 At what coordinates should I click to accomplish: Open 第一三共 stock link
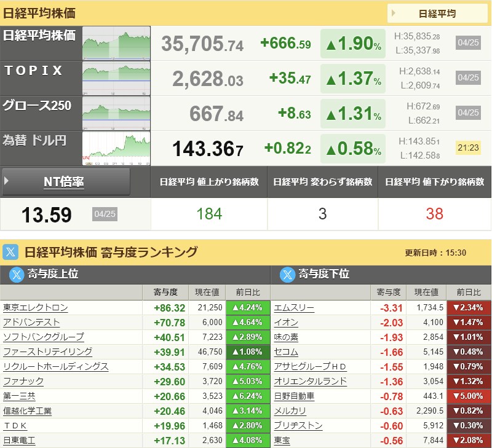(x=19, y=396)
